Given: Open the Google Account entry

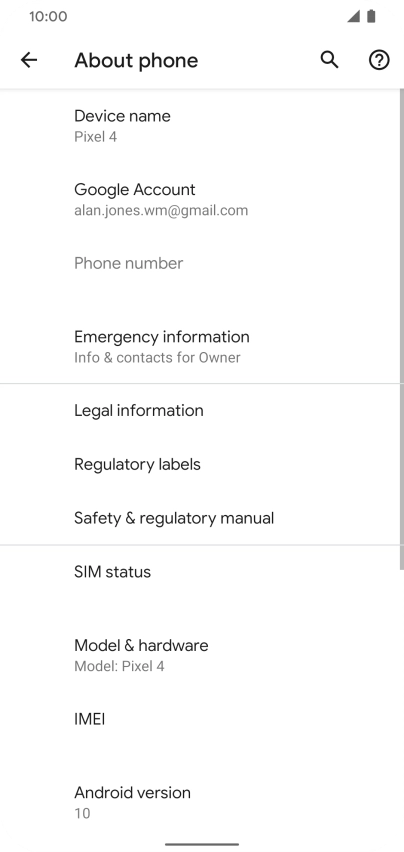Looking at the screenshot, I should click(200, 199).
